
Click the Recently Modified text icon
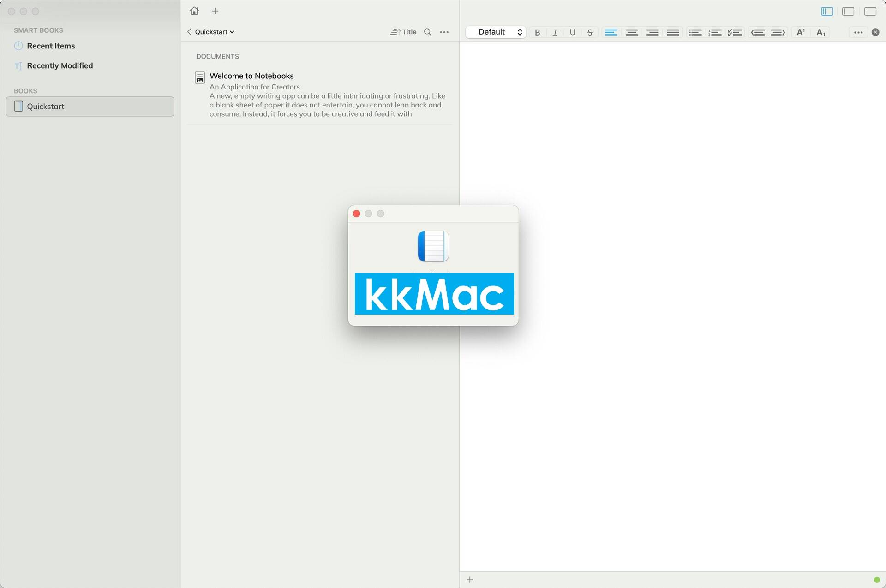click(x=18, y=66)
